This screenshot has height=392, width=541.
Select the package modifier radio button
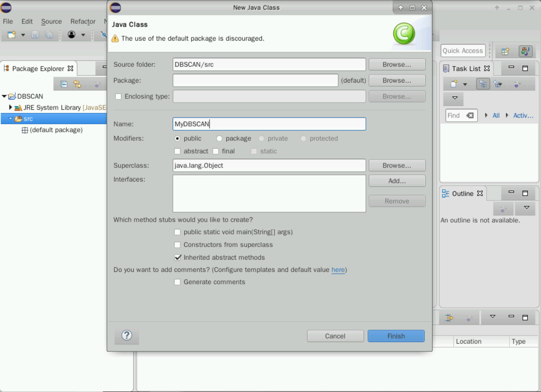click(x=219, y=139)
